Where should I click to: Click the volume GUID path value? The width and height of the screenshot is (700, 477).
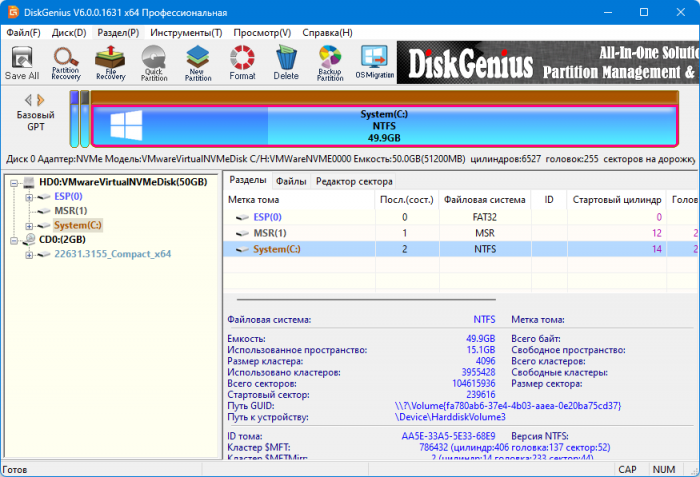click(508, 406)
